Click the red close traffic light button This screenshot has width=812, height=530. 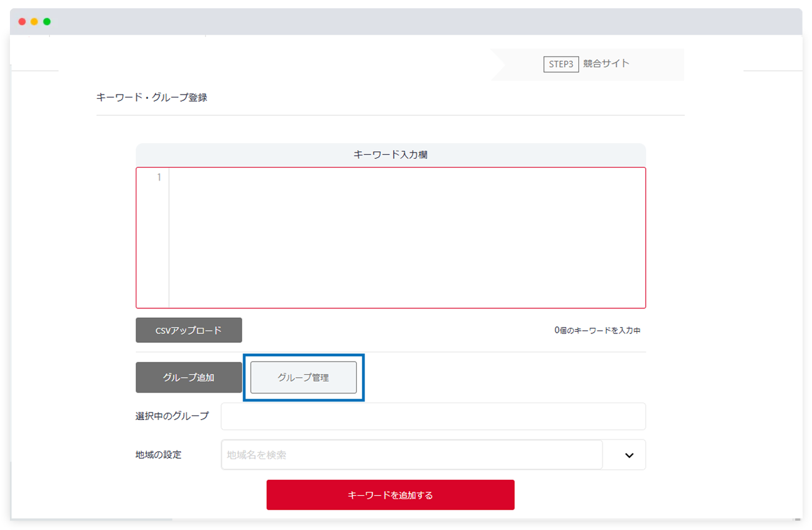coord(21,21)
